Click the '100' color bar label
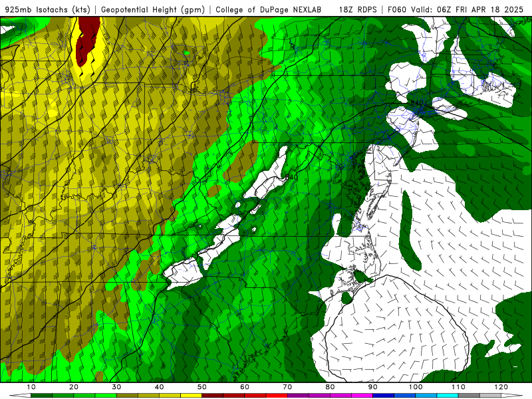This screenshot has width=532, height=399. tap(416, 387)
